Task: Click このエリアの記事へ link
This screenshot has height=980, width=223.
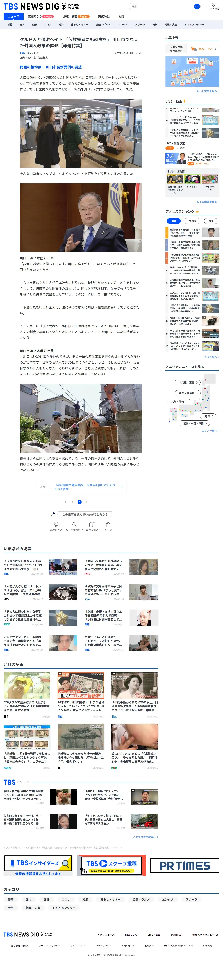Action: [x=146, y=837]
